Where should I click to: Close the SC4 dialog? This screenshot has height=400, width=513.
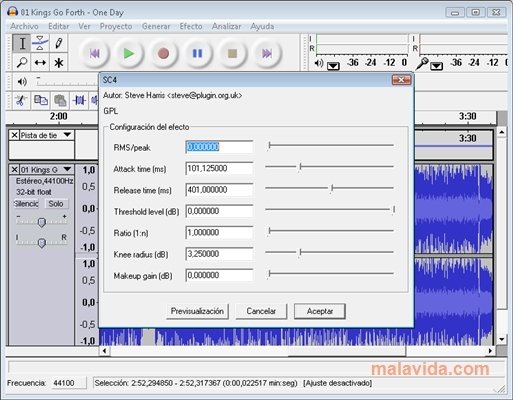pos(401,80)
